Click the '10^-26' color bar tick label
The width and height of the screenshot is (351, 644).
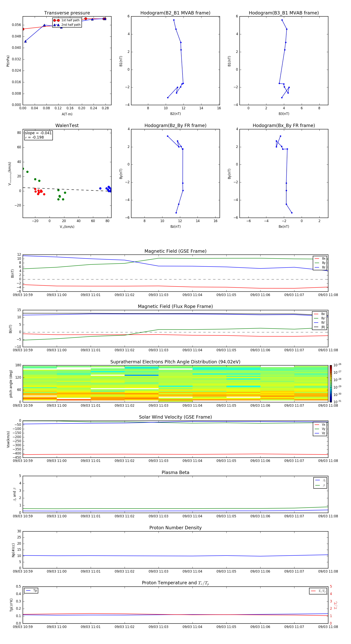[337, 365]
